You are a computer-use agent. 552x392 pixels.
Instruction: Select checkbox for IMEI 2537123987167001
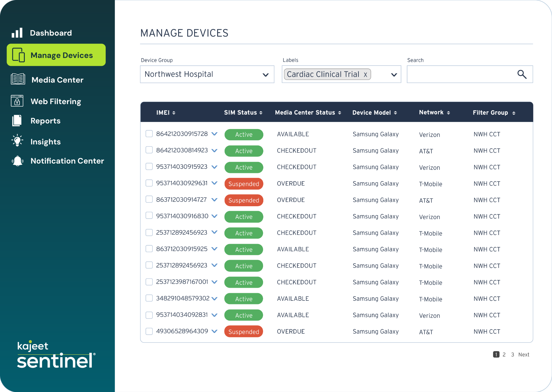(149, 282)
